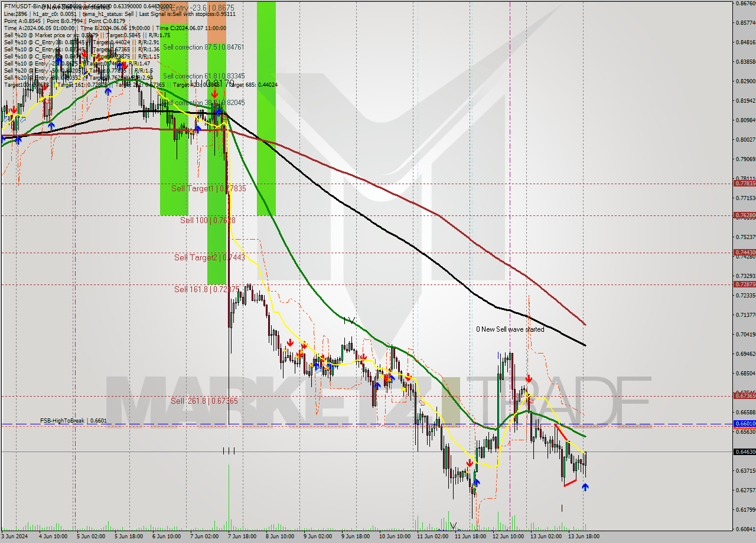The height and width of the screenshot is (543, 756).
Task: Click the 'Sell 161.8 | 0.72875' label
Action: tap(207, 289)
